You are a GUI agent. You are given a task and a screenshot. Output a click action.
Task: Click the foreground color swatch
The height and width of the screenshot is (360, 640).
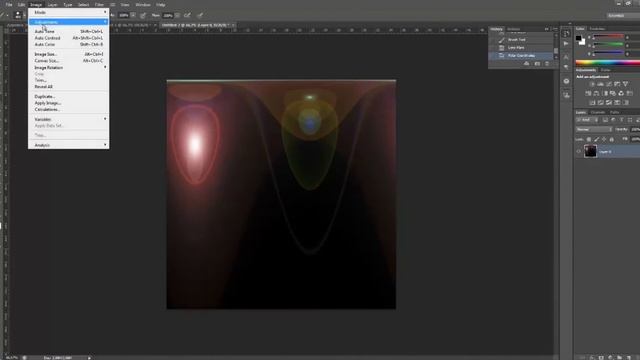(578, 38)
